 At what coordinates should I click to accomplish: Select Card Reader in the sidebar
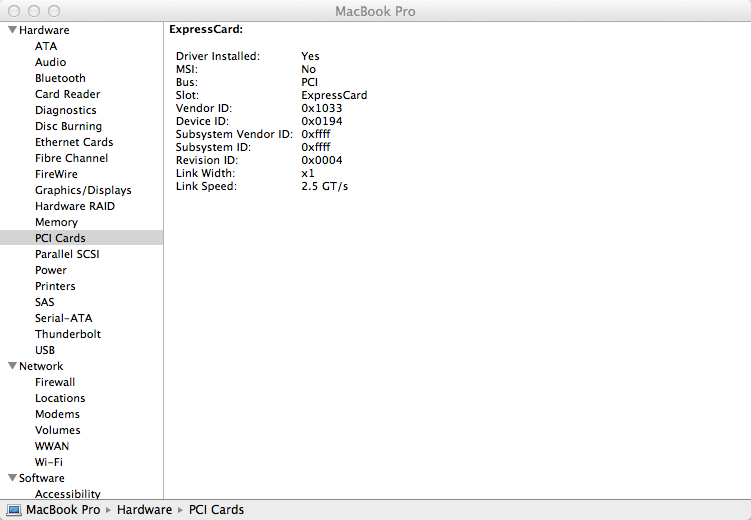pos(68,94)
